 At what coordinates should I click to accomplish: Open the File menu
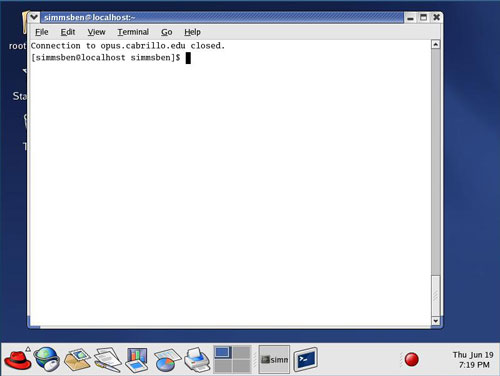[x=42, y=32]
